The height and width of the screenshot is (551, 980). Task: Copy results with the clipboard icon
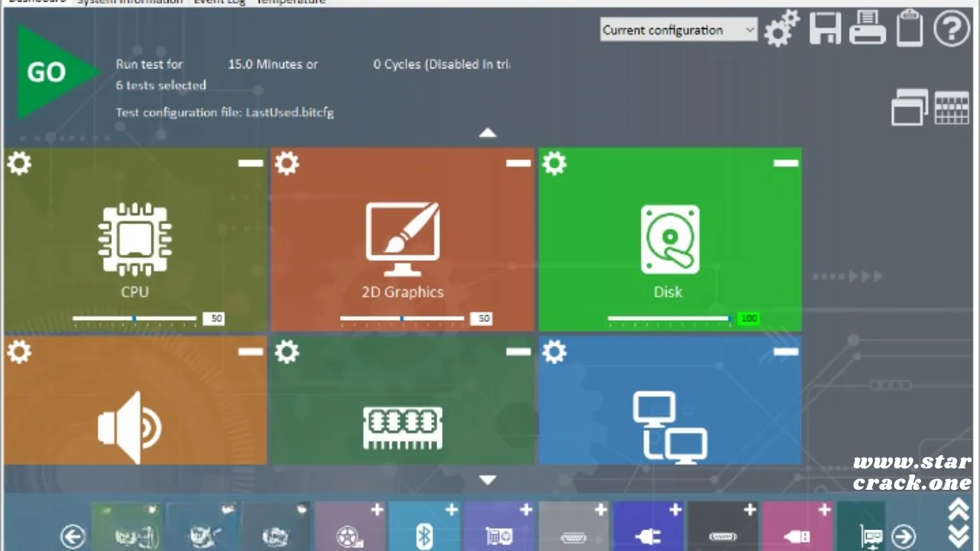point(910,28)
